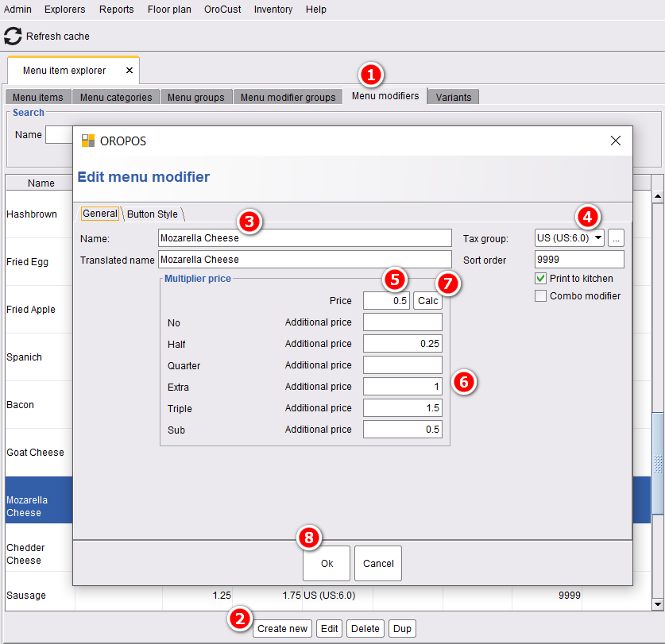The height and width of the screenshot is (644, 665).
Task: Select the General tab in the dialog
Action: [100, 214]
